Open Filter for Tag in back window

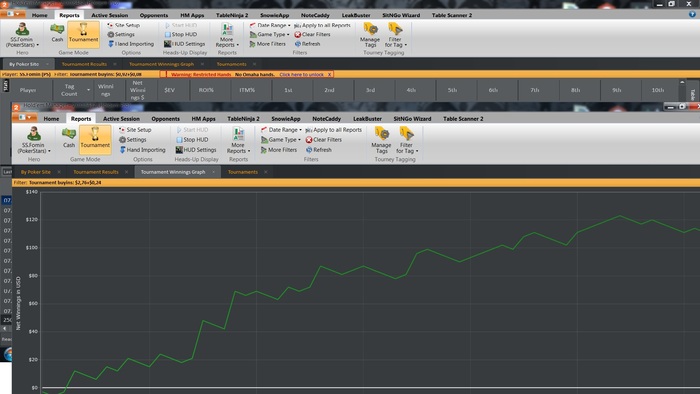pos(395,35)
